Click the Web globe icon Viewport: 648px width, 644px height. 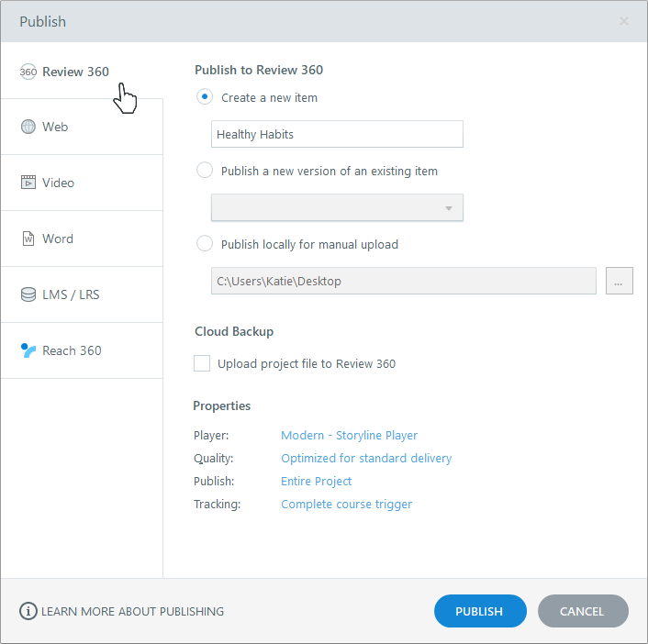click(x=28, y=127)
